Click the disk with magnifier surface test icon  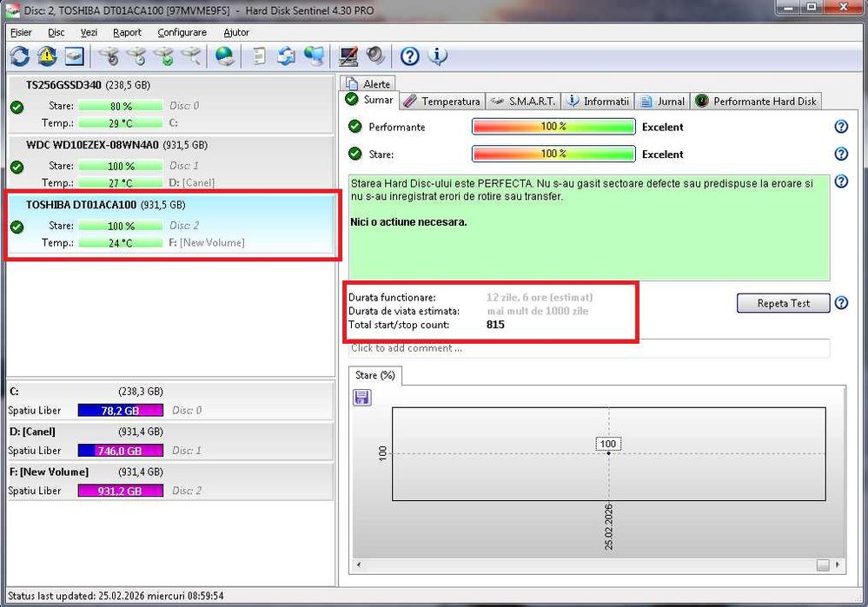[x=190, y=56]
